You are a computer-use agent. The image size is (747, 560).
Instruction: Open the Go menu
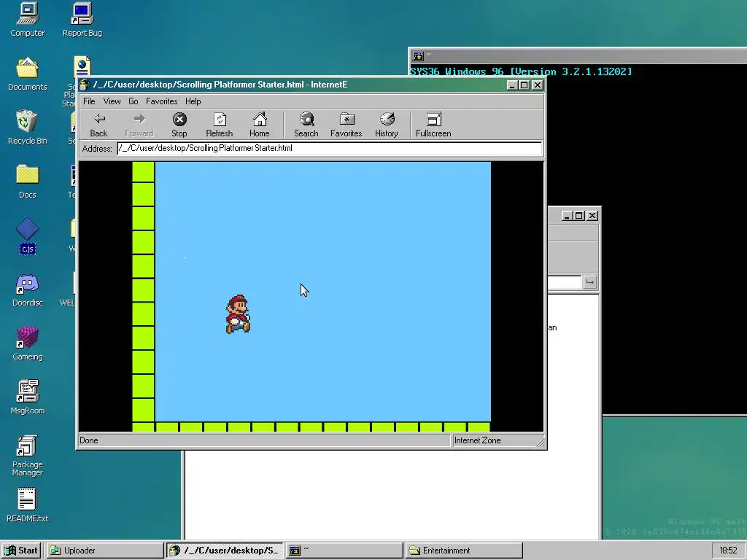(133, 101)
